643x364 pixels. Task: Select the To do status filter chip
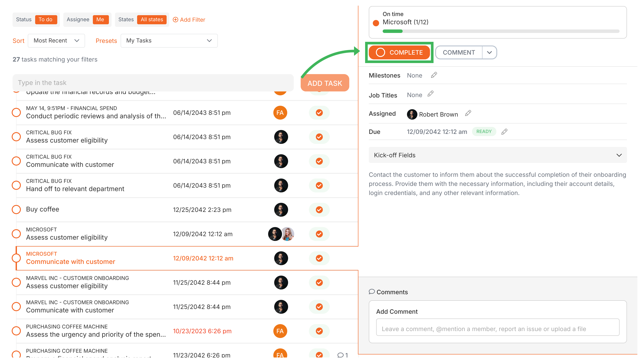coord(46,19)
